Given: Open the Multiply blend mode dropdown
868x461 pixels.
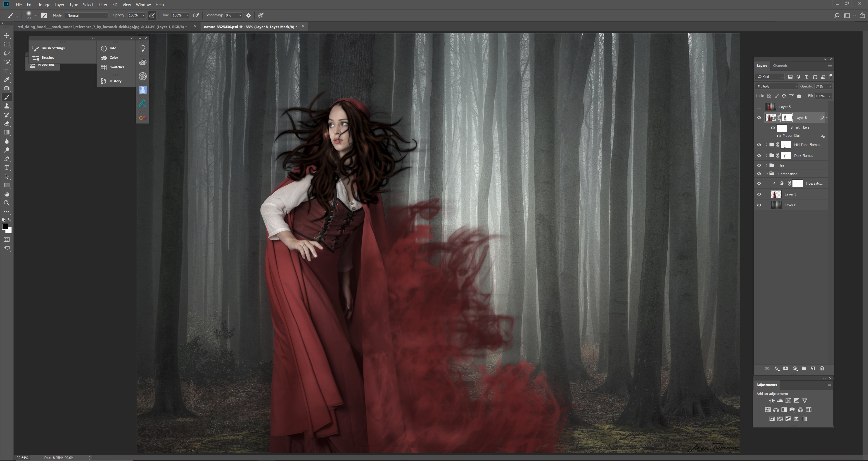Looking at the screenshot, I should tap(776, 87).
